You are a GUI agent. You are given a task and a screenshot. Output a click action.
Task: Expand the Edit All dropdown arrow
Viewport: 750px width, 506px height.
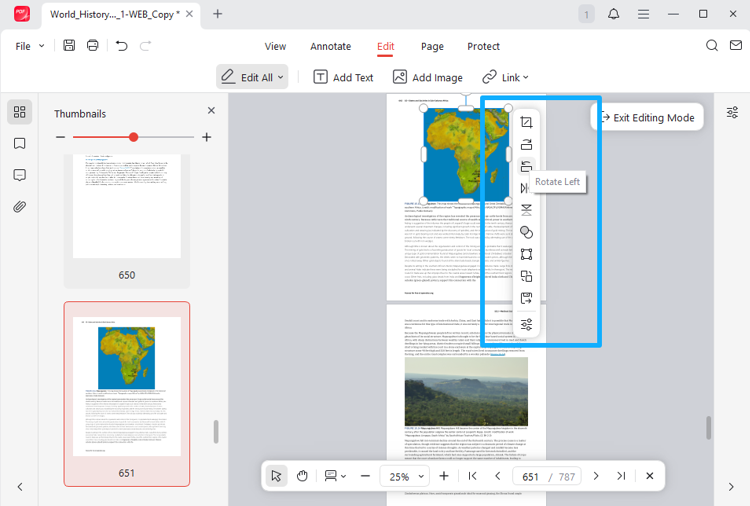click(281, 77)
